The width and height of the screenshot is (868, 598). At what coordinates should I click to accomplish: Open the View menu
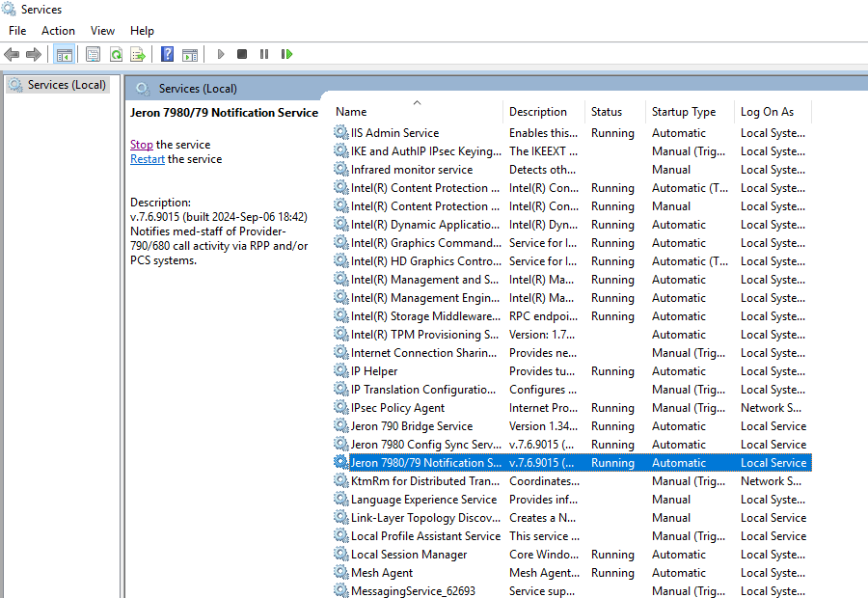(102, 31)
